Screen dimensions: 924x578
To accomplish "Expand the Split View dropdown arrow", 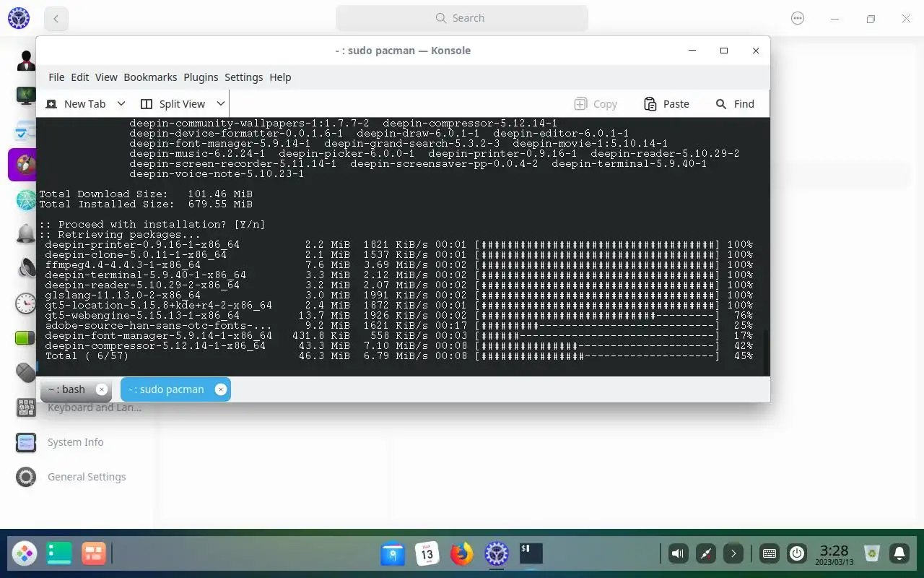I will [221, 104].
